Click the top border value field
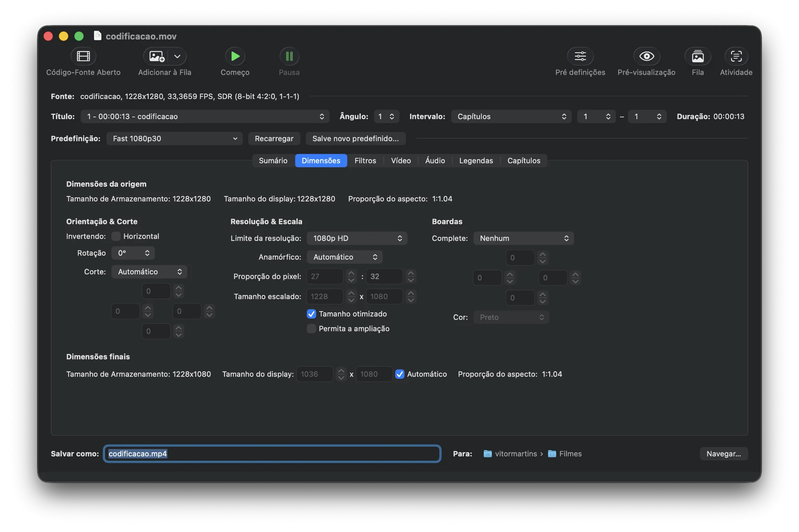 pyautogui.click(x=520, y=258)
